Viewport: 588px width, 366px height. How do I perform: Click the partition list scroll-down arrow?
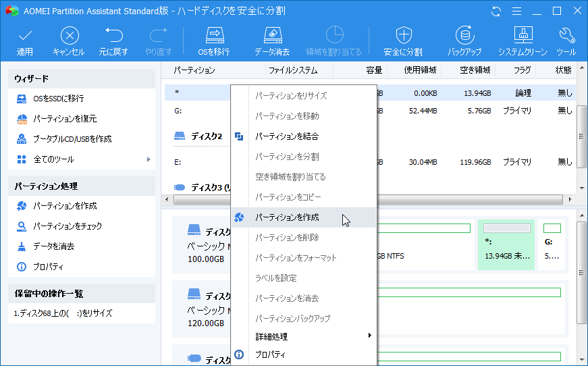(582, 188)
